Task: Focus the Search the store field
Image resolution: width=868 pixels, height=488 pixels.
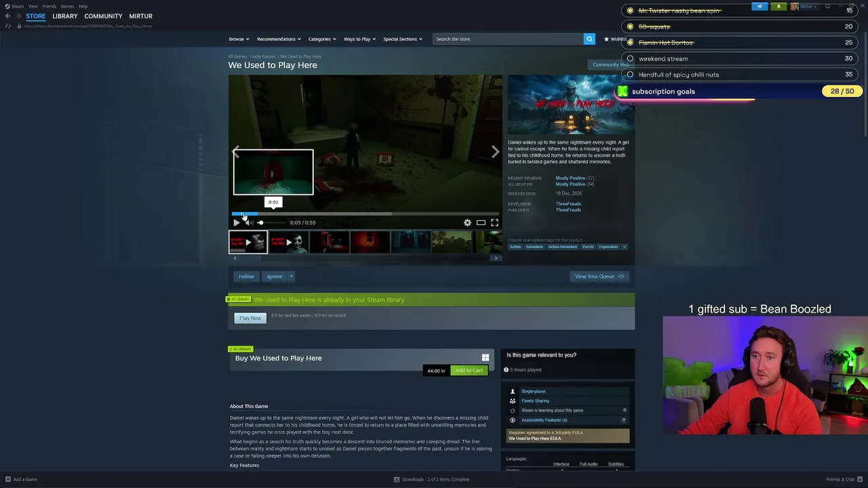Action: tap(509, 39)
